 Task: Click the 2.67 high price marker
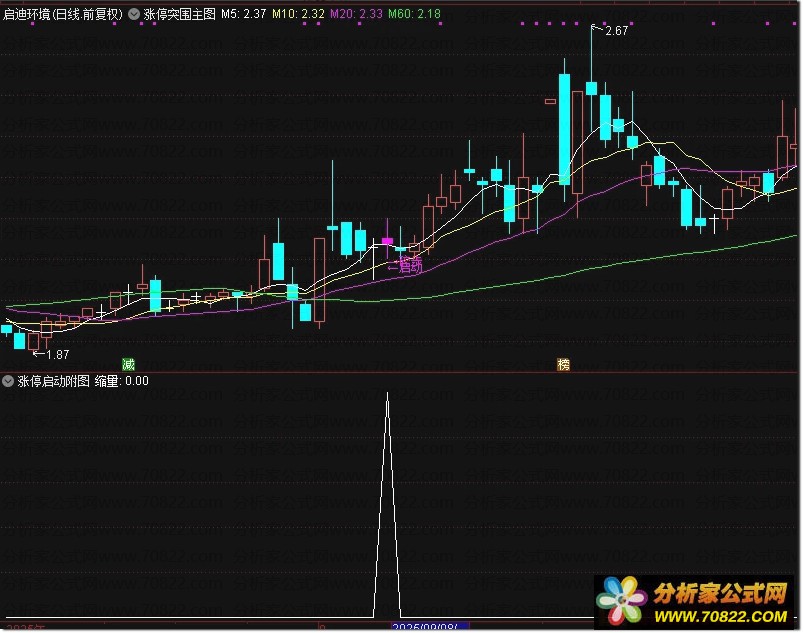[616, 31]
